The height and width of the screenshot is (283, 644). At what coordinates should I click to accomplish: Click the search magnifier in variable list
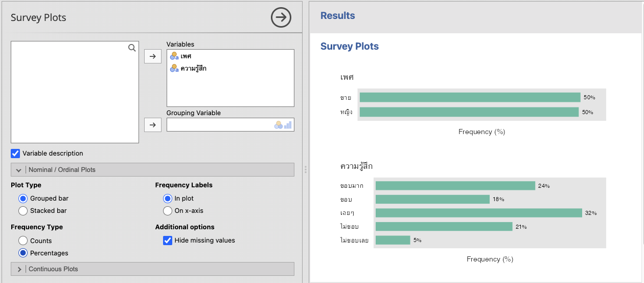(132, 48)
